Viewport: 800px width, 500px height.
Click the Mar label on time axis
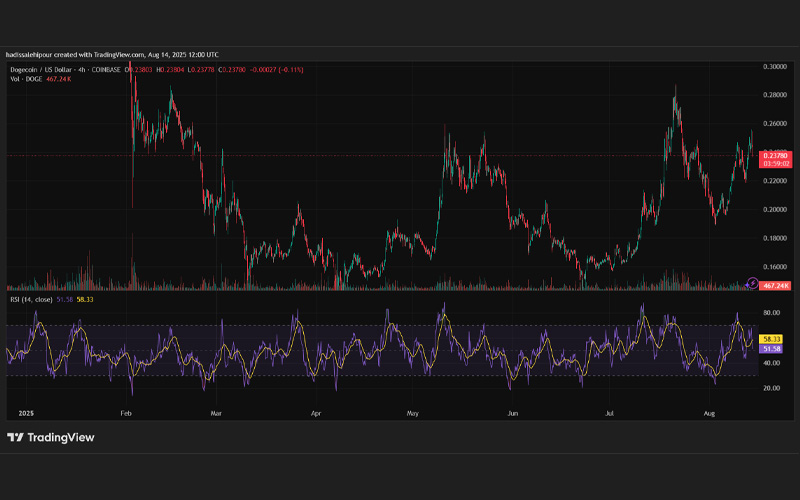216,413
